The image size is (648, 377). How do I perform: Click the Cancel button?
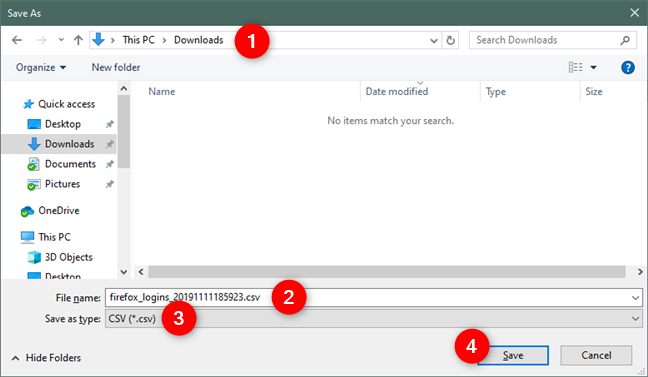(596, 356)
